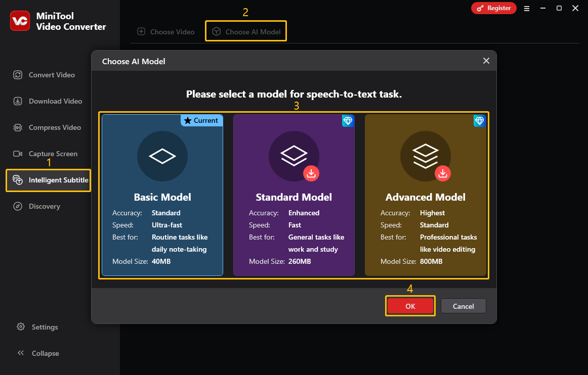Screen dimensions: 588x375
Task: Click the '40MB' model size value
Action: click(x=161, y=261)
